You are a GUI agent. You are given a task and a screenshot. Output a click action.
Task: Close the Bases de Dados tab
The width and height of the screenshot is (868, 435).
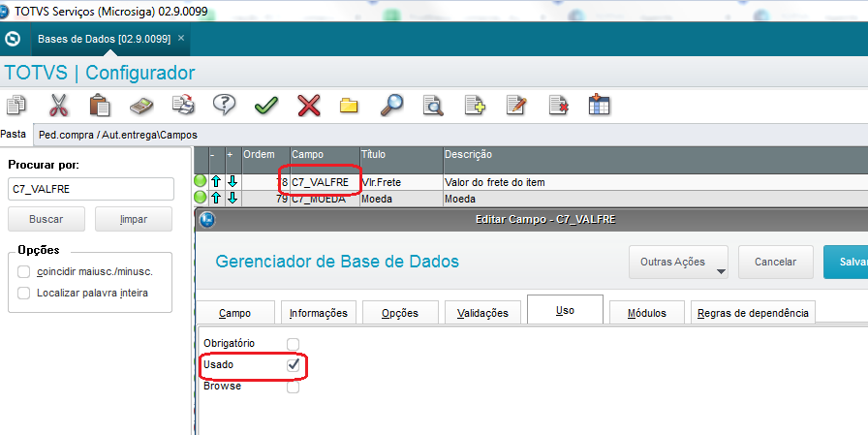point(181,38)
